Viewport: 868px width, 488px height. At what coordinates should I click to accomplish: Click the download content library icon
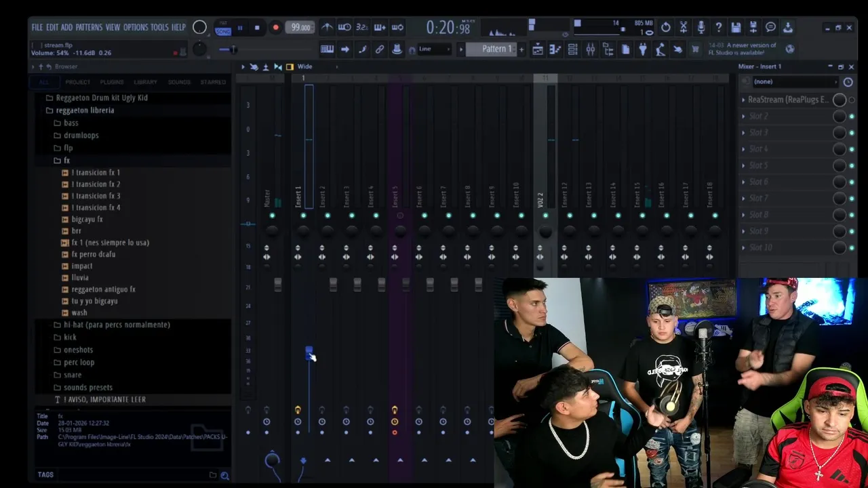click(787, 27)
